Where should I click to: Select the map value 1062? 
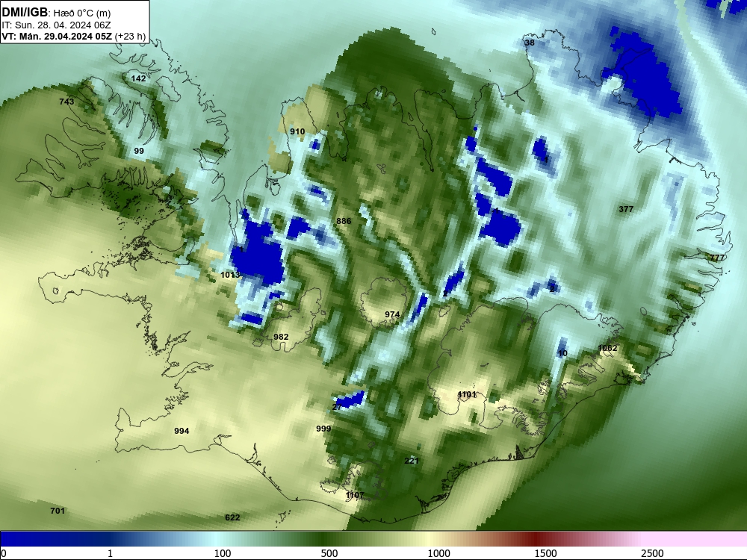[607, 348]
